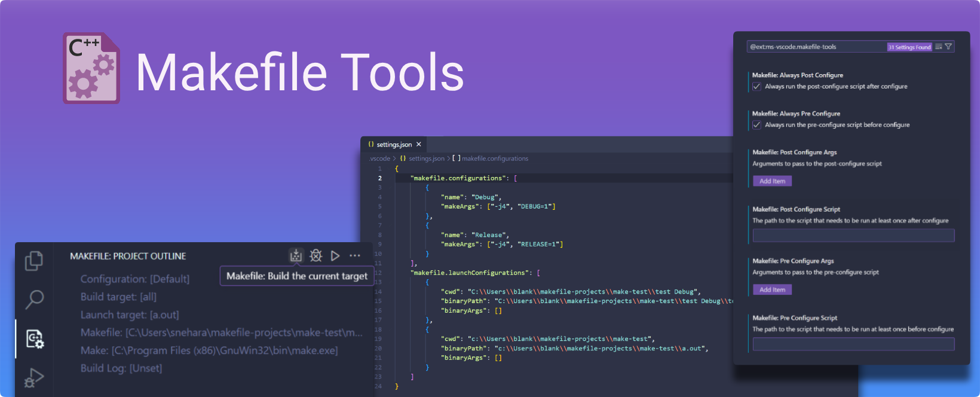Open the Run and Debug view
The image size is (980, 397).
[x=34, y=378]
